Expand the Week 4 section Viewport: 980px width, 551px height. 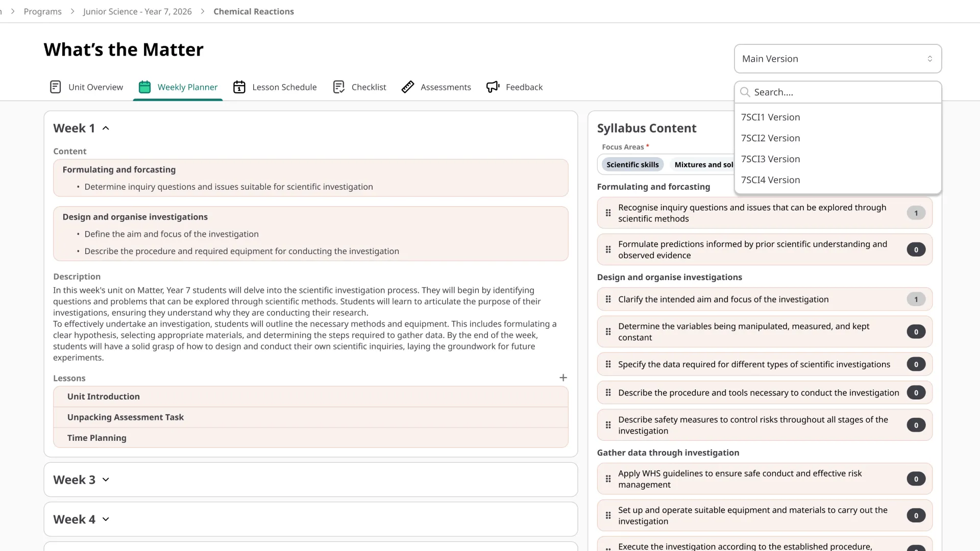pyautogui.click(x=106, y=519)
